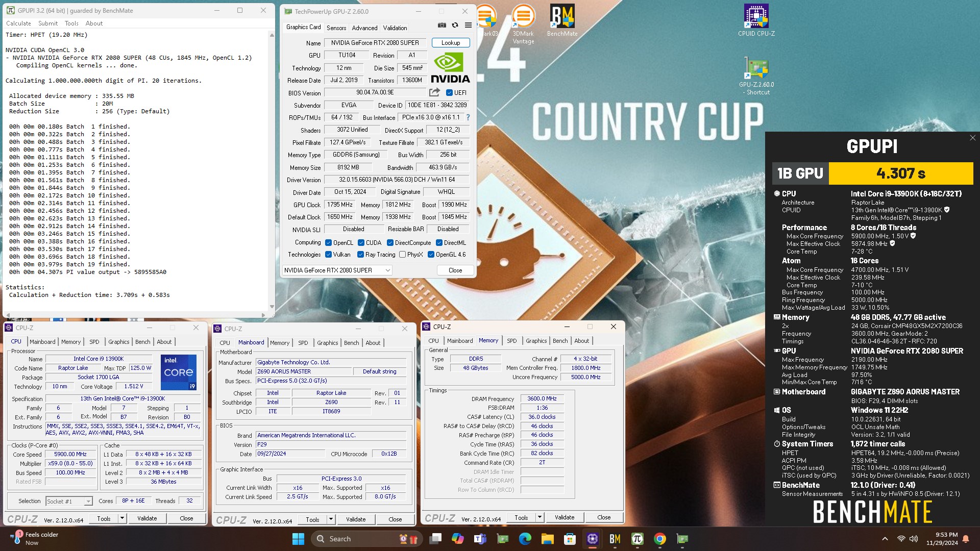Image resolution: width=980 pixels, height=551 pixels.
Task: Open the 3DMark Vantage desktop shortcut
Action: tap(523, 24)
